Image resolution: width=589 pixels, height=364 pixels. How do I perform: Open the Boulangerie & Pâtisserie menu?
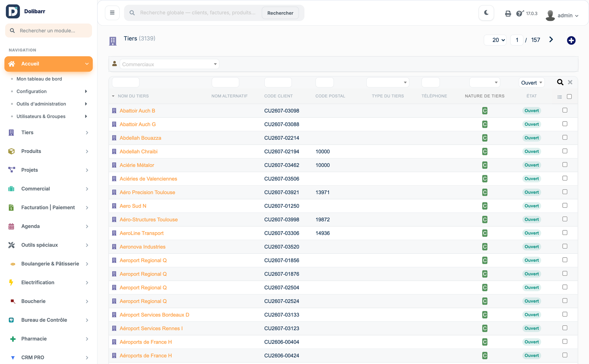(x=48, y=264)
